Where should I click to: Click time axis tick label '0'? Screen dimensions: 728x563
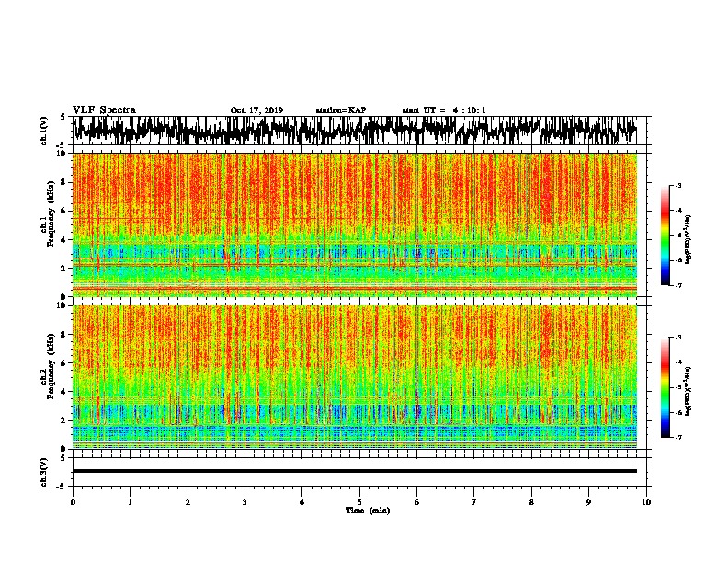73,502
